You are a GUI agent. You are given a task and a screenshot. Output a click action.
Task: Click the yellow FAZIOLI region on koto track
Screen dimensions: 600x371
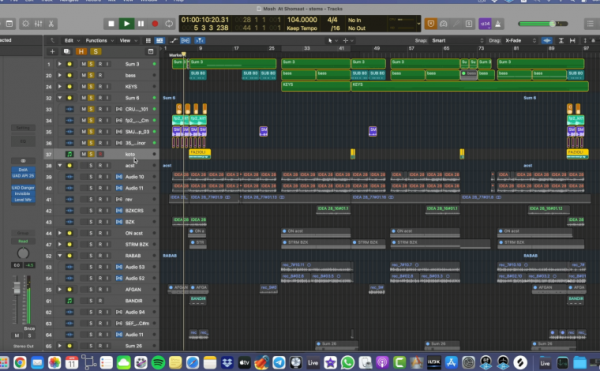[x=200, y=154]
